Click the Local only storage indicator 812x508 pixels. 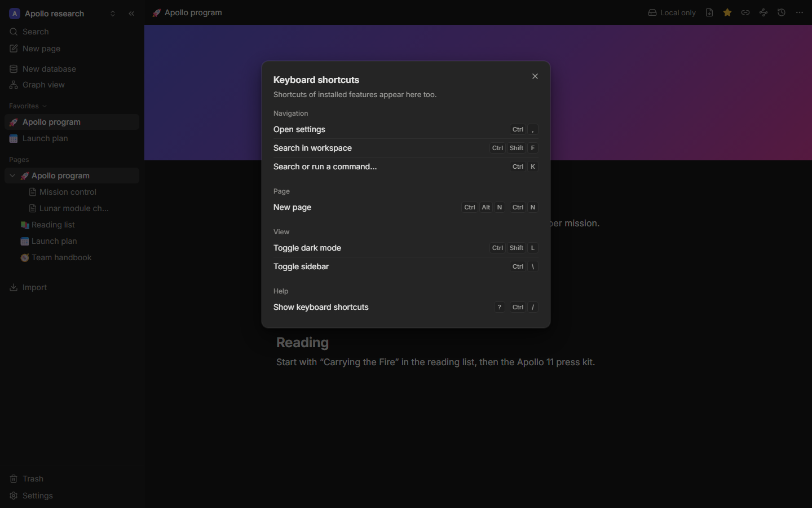pos(672,12)
